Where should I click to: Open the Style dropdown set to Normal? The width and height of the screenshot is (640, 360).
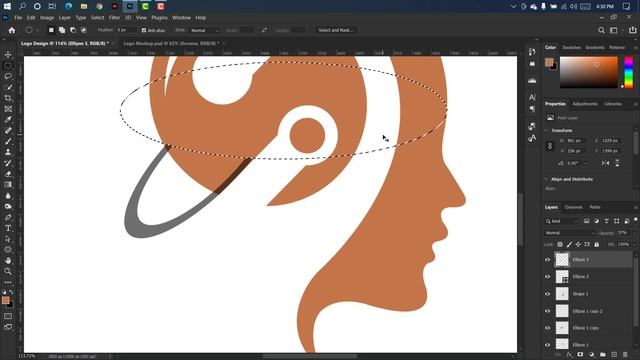pos(204,31)
